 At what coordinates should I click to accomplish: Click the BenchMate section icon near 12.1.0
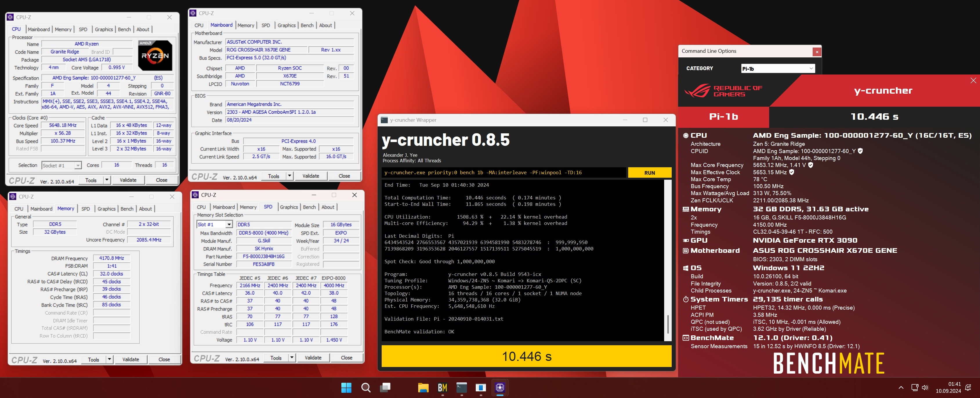(x=686, y=337)
